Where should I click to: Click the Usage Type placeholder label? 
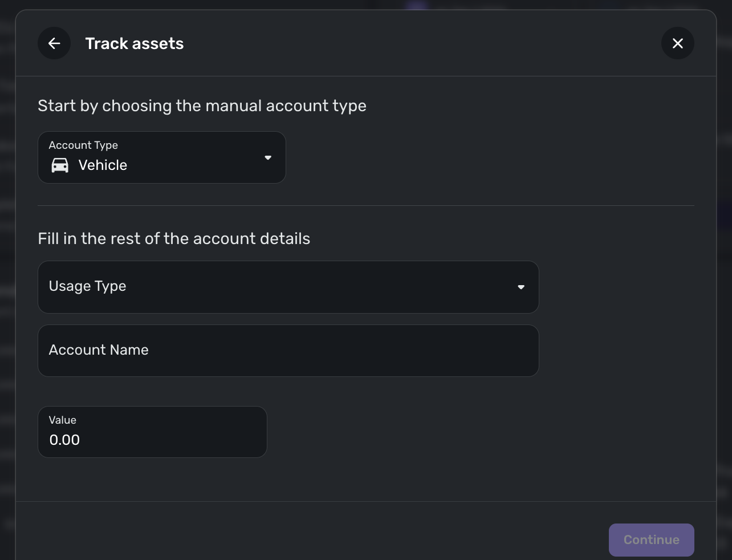tap(88, 286)
